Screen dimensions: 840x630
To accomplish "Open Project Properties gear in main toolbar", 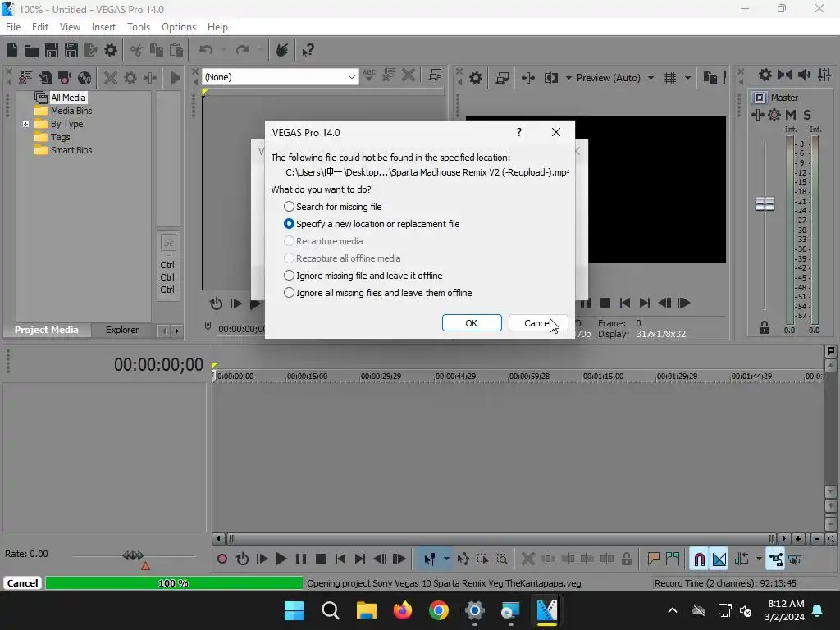I will click(111, 50).
